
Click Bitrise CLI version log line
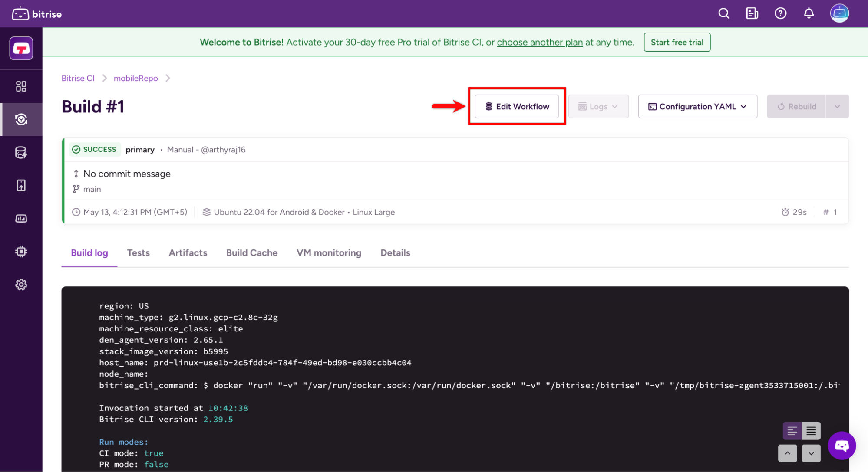166,420
